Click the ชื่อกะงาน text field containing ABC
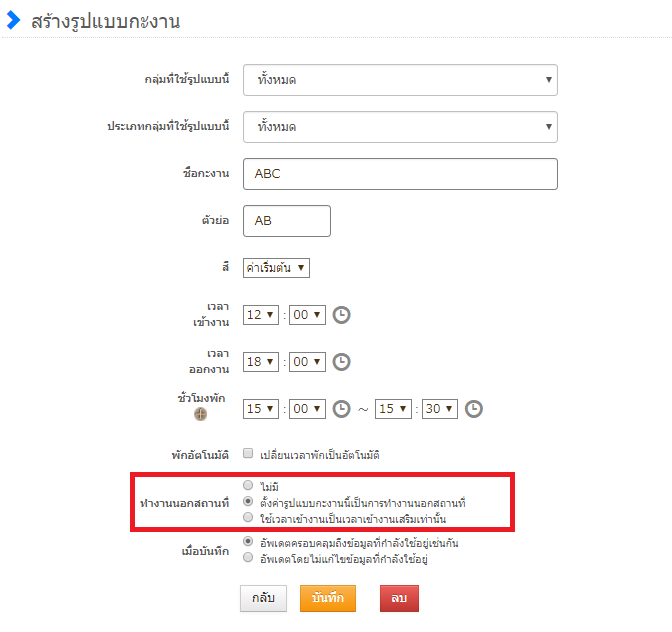This screenshot has height=632, width=672. (400, 173)
